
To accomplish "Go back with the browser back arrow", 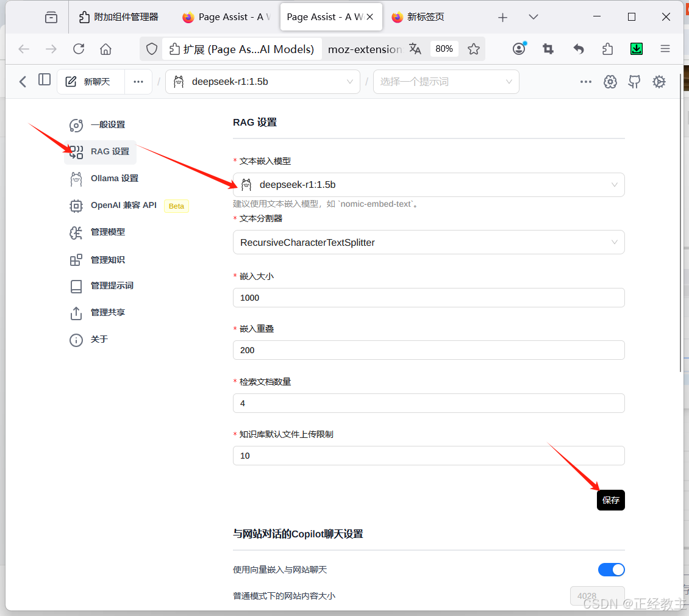I will coord(24,49).
